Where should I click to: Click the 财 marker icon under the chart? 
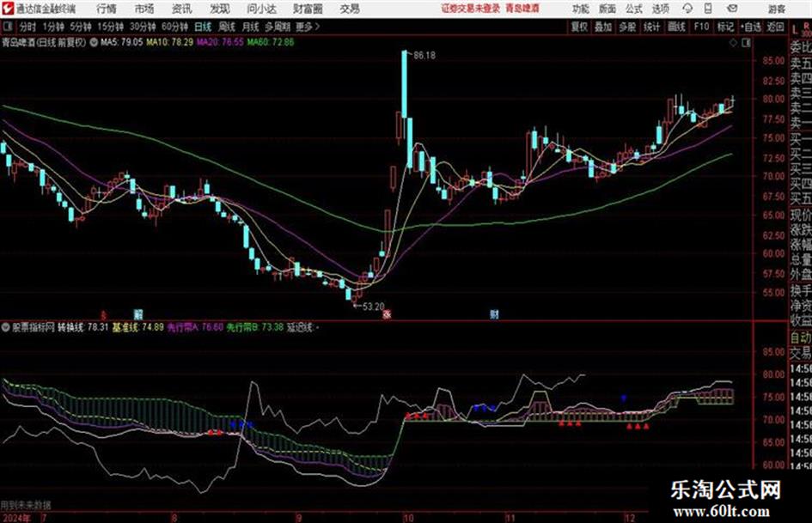coord(495,314)
